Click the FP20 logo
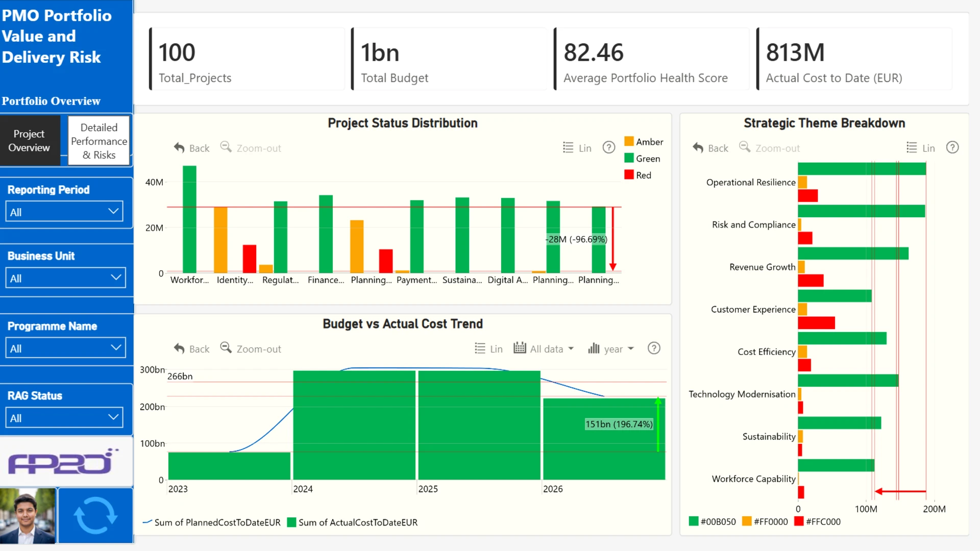This screenshot has width=980, height=551. (x=64, y=461)
